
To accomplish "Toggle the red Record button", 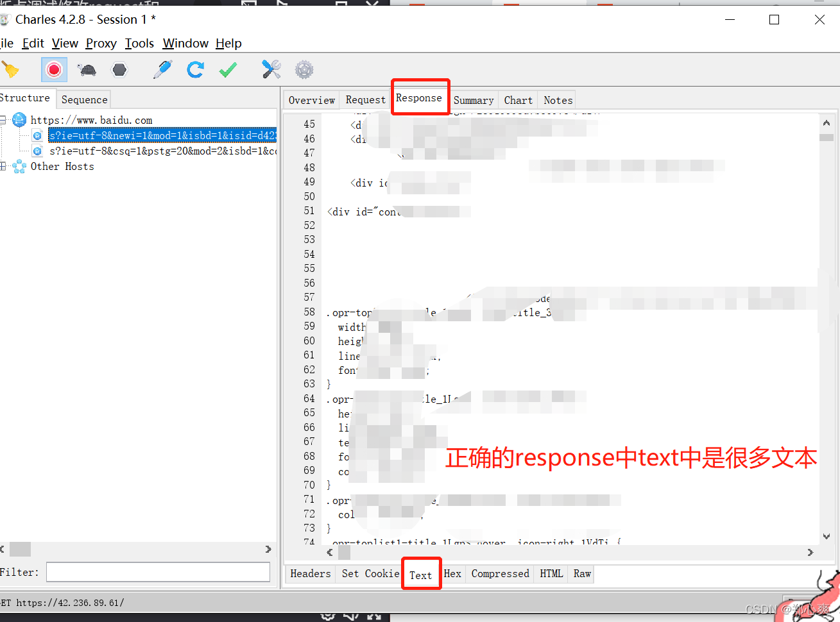I will coord(54,69).
